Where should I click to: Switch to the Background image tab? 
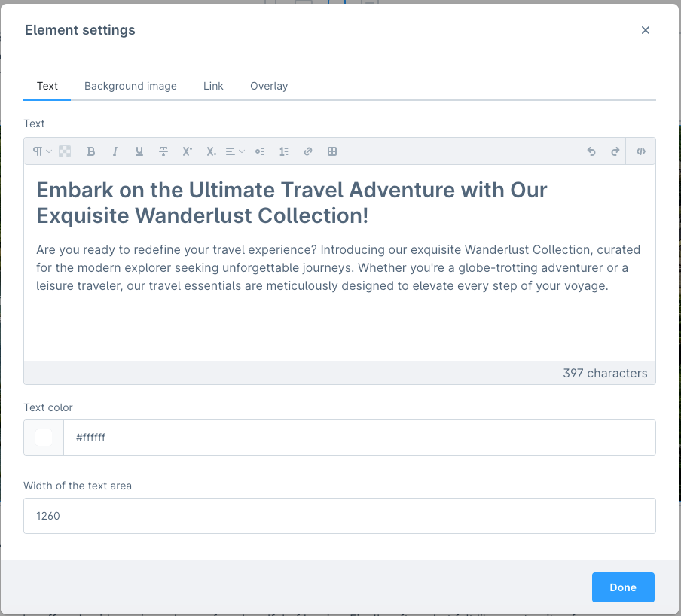point(130,86)
